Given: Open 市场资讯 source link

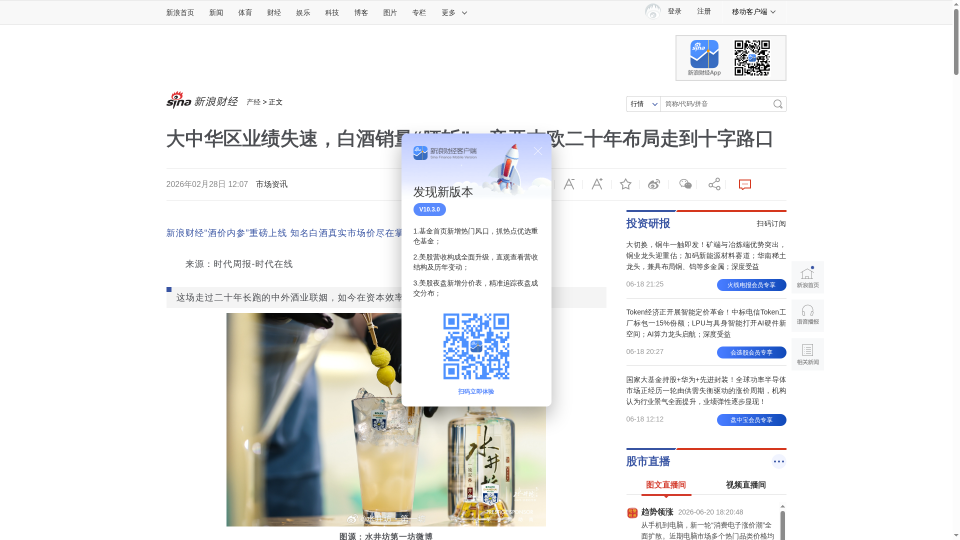Looking at the screenshot, I should [271, 184].
